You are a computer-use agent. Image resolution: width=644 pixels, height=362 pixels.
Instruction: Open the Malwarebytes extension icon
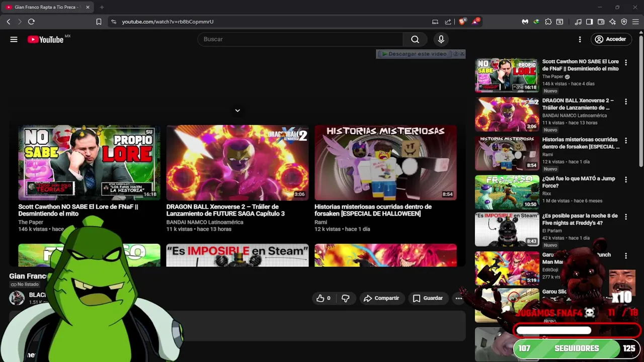click(x=525, y=22)
